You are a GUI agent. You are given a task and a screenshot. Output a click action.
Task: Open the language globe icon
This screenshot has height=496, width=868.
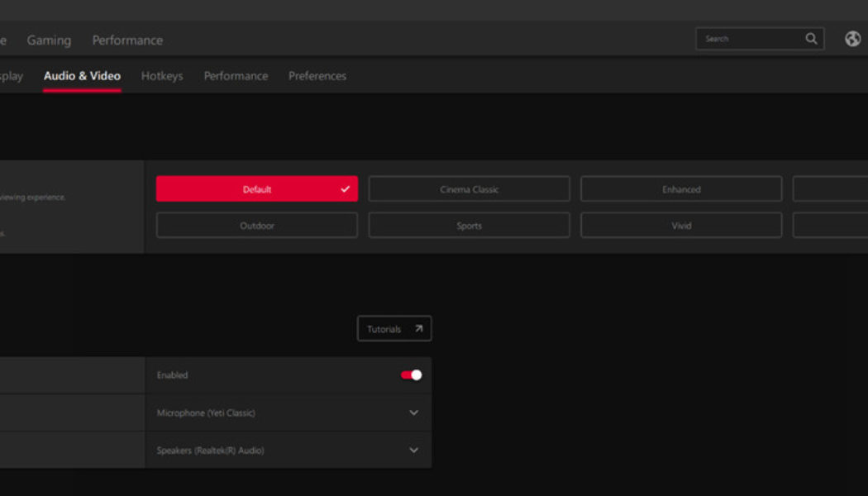852,38
